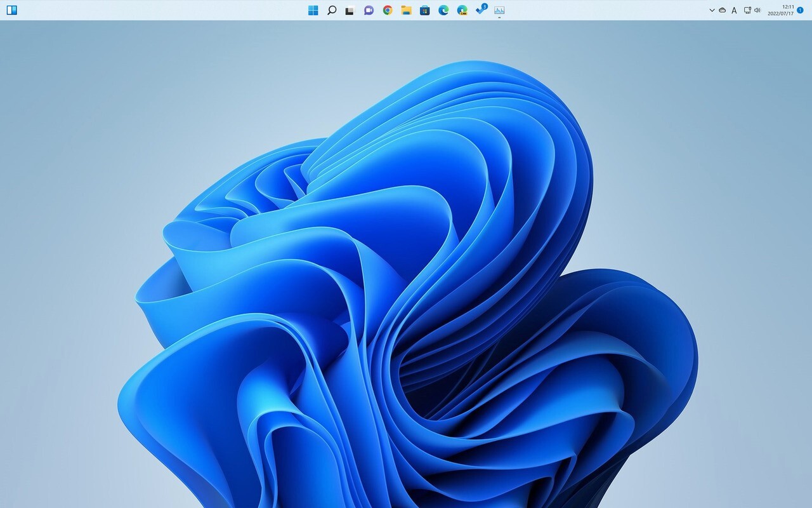Open the Widgets panel icon
Screen dimensions: 812x508
pyautogui.click(x=11, y=10)
